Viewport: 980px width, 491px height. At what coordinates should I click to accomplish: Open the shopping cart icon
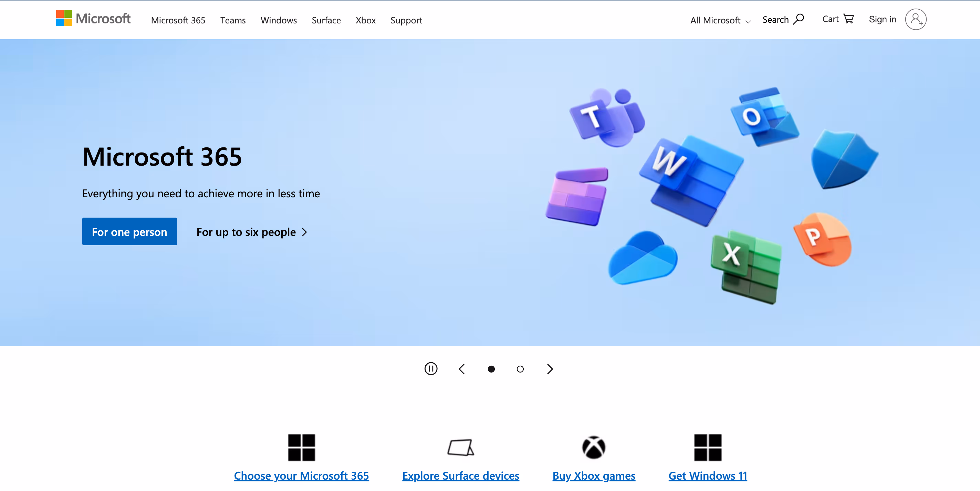(x=848, y=19)
